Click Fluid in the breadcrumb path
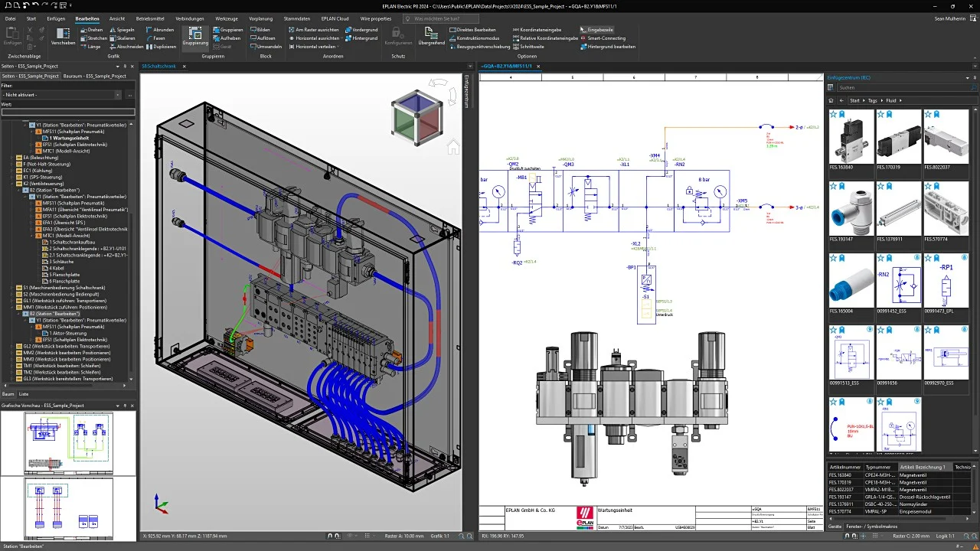980x551 pixels. point(890,100)
